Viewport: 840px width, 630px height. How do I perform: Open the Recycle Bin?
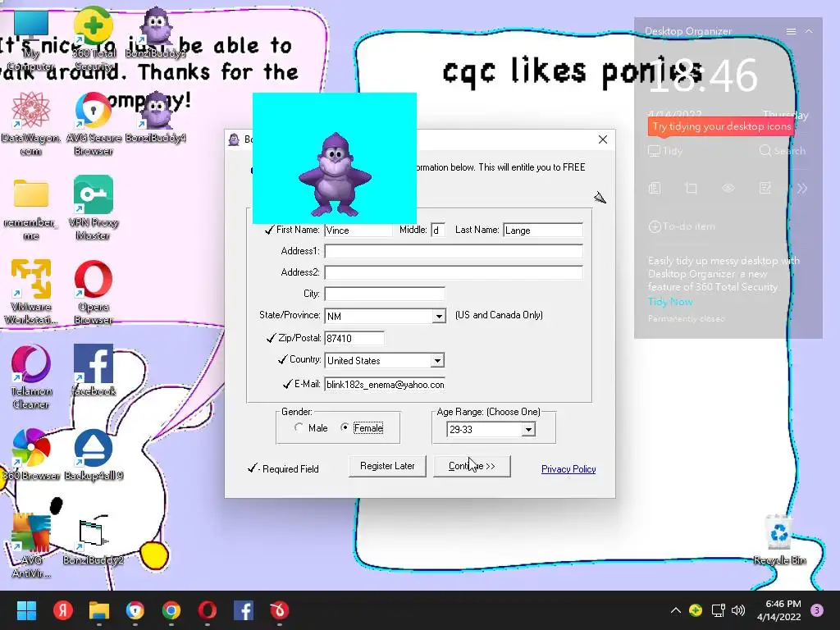pos(779,540)
